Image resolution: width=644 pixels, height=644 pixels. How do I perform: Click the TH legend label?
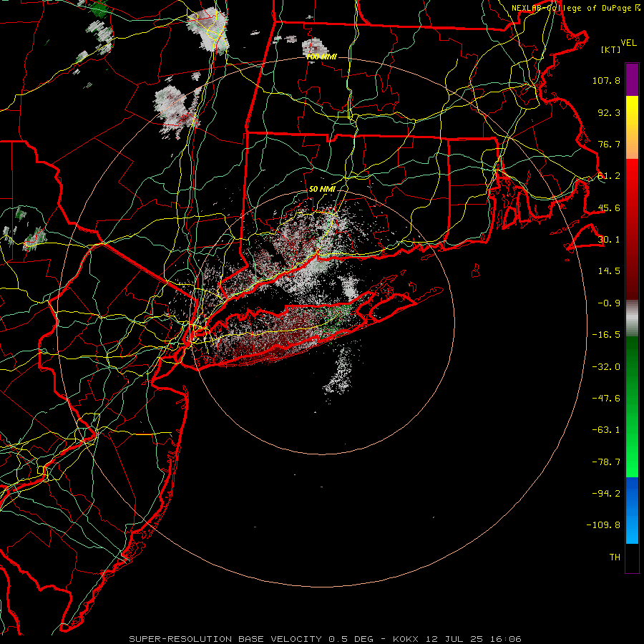click(x=615, y=557)
